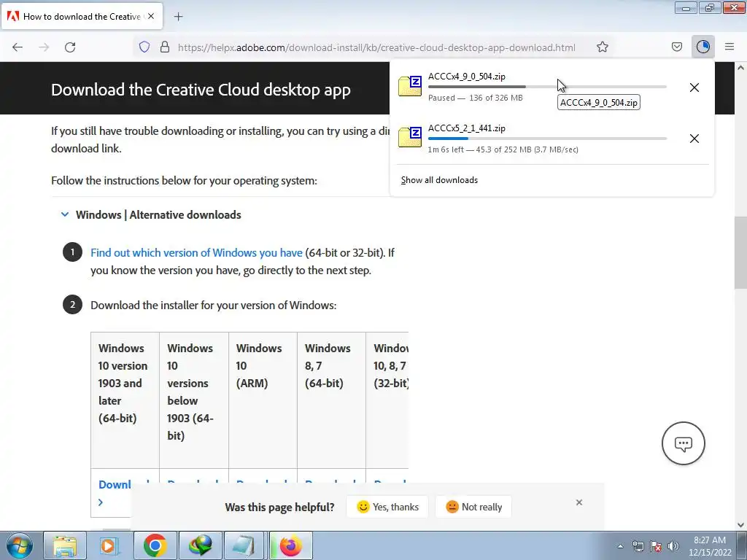The height and width of the screenshot is (560, 747).
Task: Open Internet Download Manager taskbar icon
Action: click(x=200, y=545)
